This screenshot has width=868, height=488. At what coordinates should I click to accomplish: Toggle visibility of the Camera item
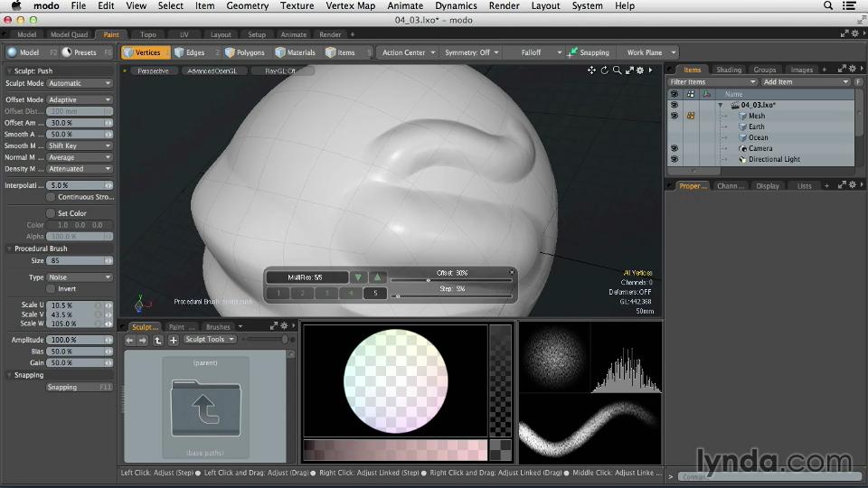(x=674, y=148)
